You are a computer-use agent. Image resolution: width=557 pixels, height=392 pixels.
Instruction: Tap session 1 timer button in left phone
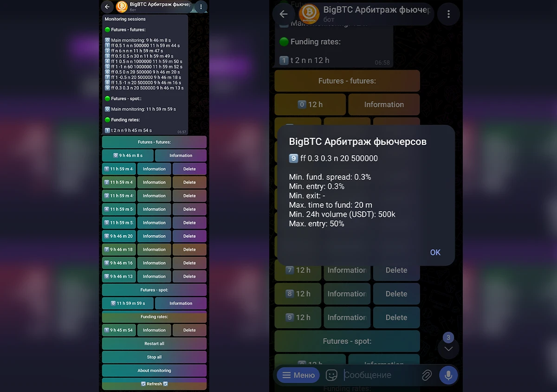tap(119, 169)
